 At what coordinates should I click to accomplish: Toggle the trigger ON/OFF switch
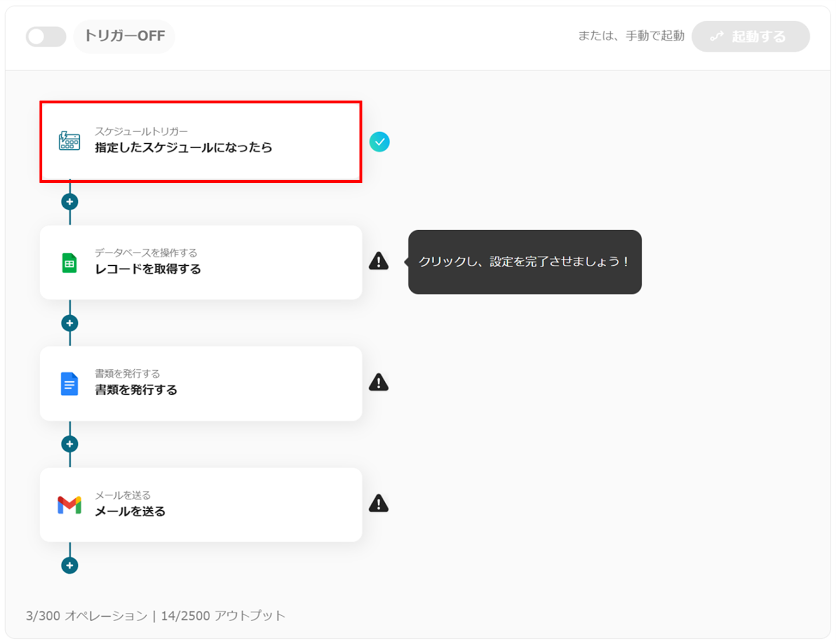point(46,37)
